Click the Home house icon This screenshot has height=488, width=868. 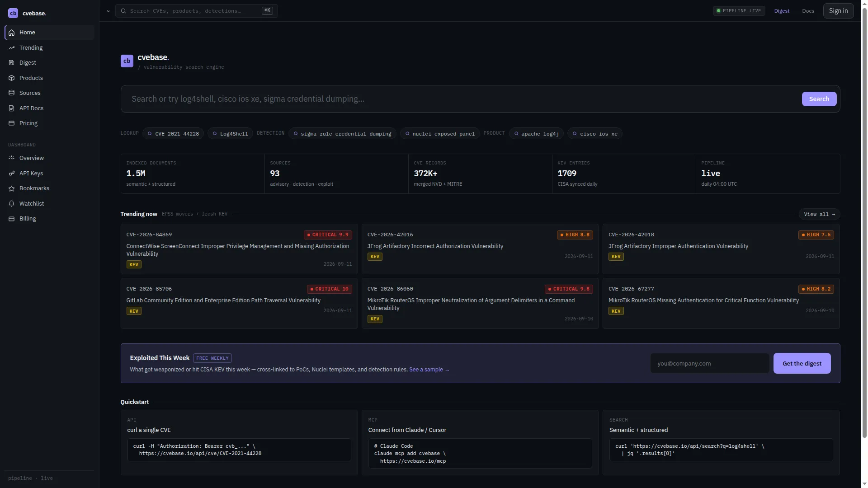12,33
